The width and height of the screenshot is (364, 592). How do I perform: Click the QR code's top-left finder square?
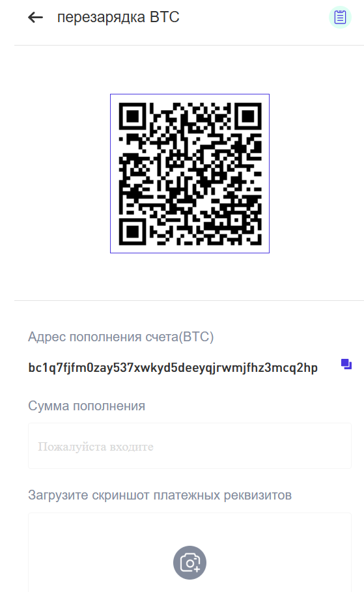(x=132, y=116)
